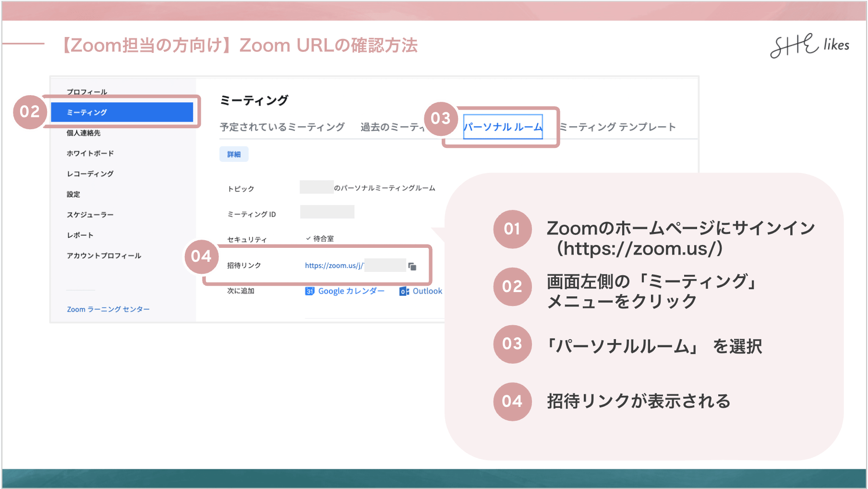The width and height of the screenshot is (868, 489).
Task: Click the slide title Zoom URLの確認方法
Action: click(328, 46)
